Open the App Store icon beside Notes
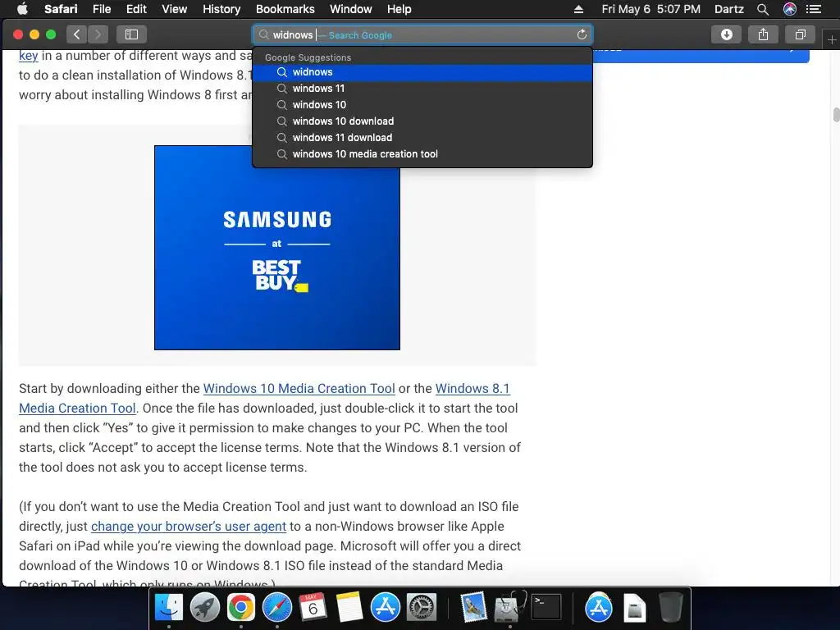 click(386, 608)
